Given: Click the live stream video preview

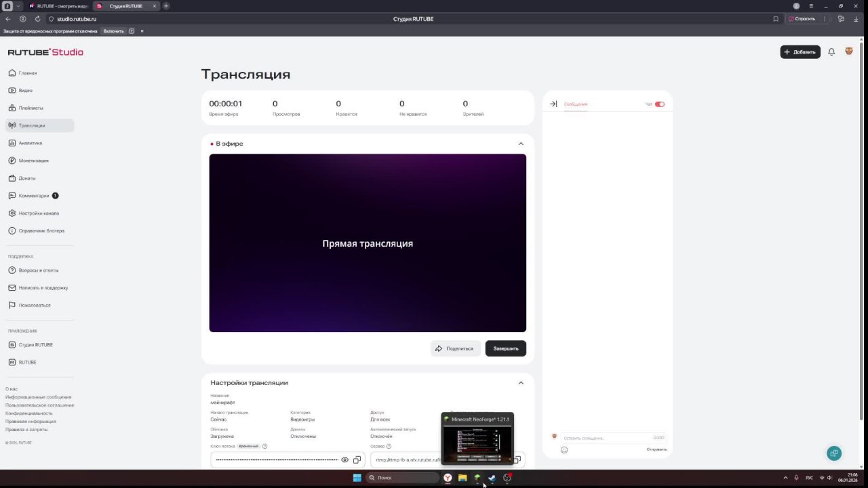Looking at the screenshot, I should (x=368, y=243).
